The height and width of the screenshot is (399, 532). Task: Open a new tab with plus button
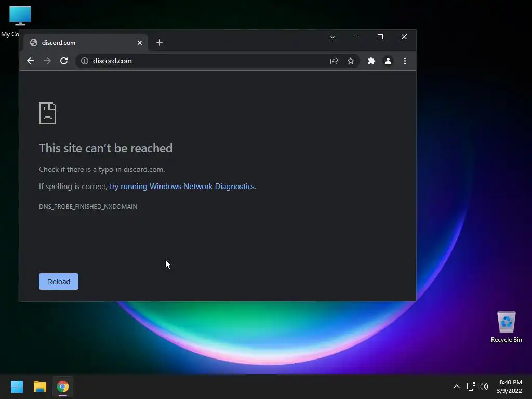click(x=159, y=43)
